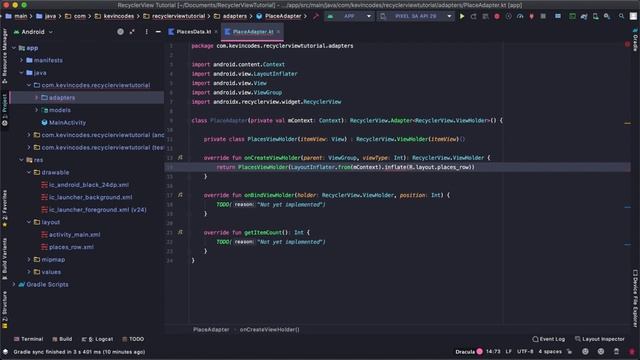Click the LF line separator in status bar
The height and width of the screenshot is (360, 640).
[x=509, y=351]
